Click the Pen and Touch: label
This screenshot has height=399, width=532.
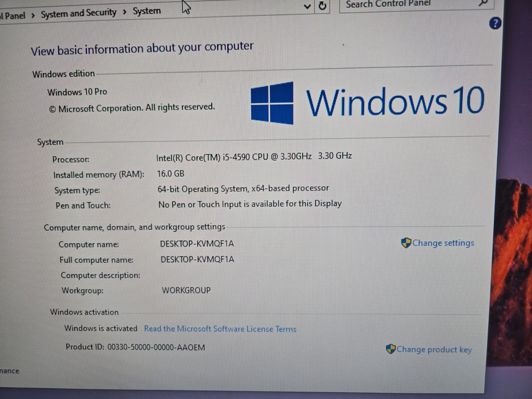(x=83, y=205)
